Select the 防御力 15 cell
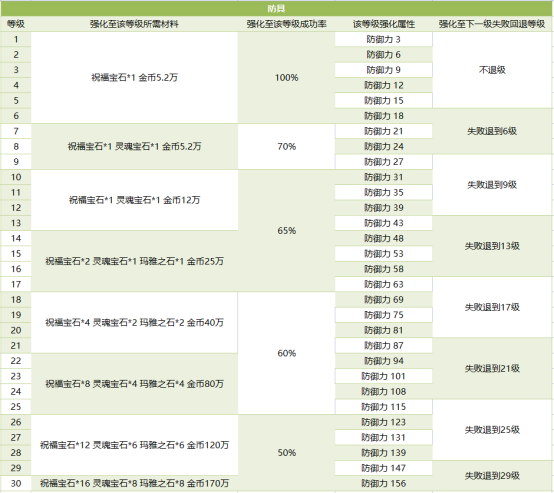Viewport: 554px width, 493px height. click(384, 101)
